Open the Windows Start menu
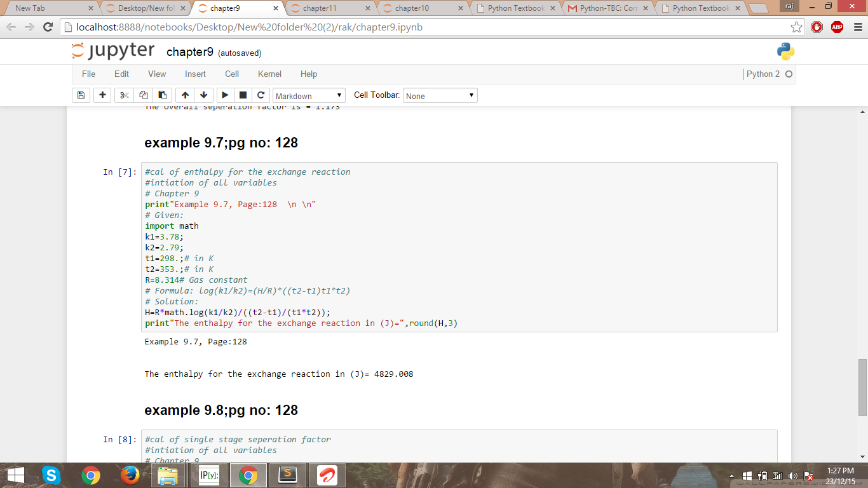This screenshot has width=868, height=488. [x=15, y=475]
